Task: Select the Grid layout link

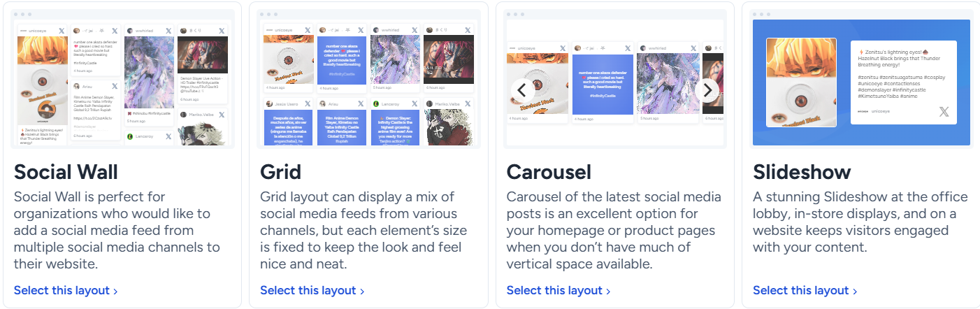Action: point(312,290)
